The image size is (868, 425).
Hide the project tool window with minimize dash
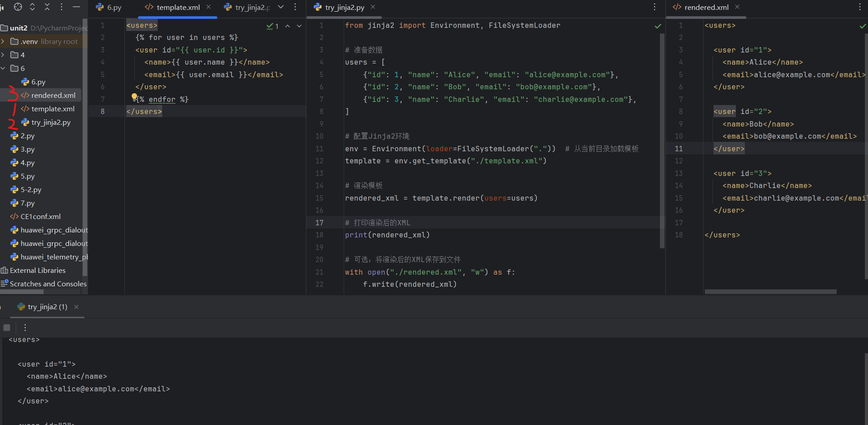coord(76,7)
